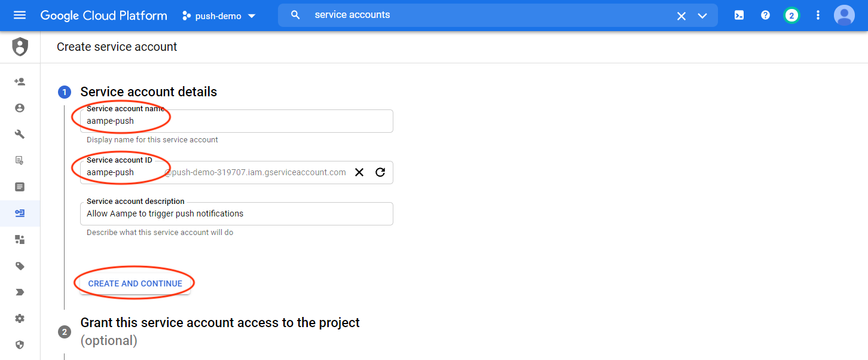Click the notifications badge showing 2

[791, 15]
